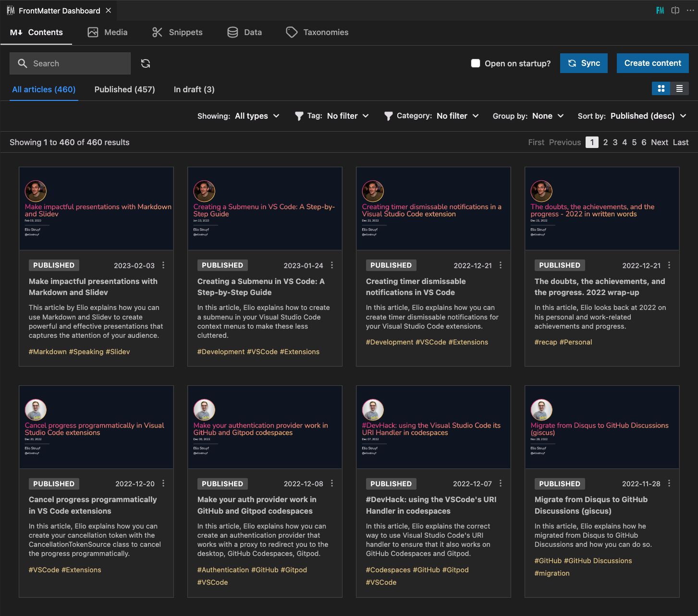
Task: Select the Published (457) tab
Action: pyautogui.click(x=125, y=89)
